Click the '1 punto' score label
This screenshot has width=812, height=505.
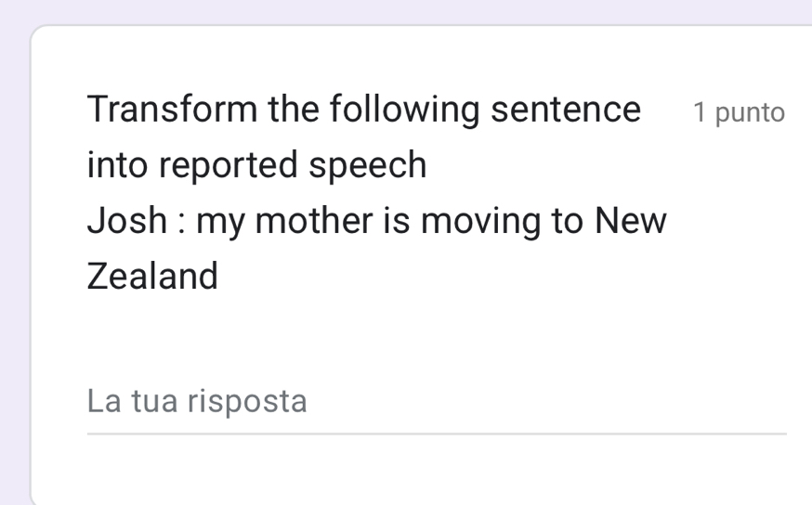coord(739,113)
